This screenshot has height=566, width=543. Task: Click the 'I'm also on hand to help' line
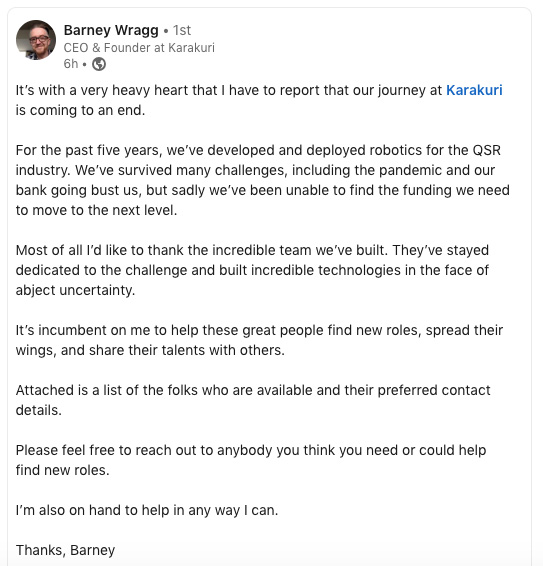[147, 510]
